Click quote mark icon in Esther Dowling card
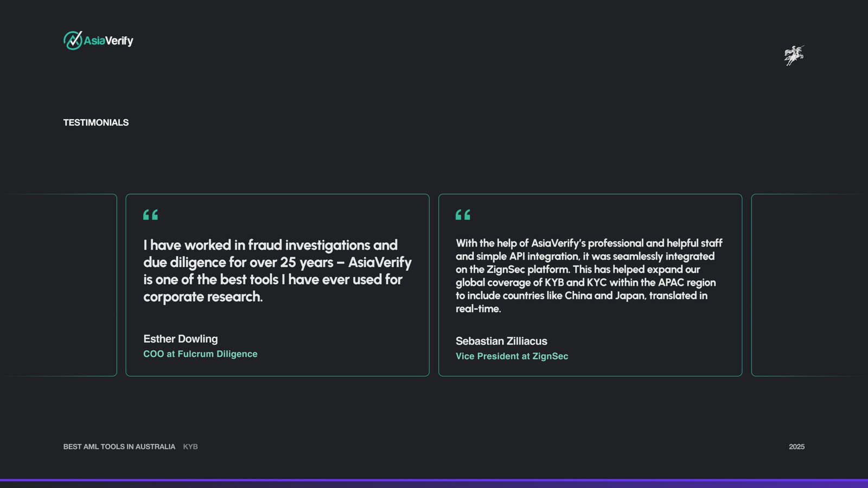Viewport: 868px width, 488px height. 151,215
